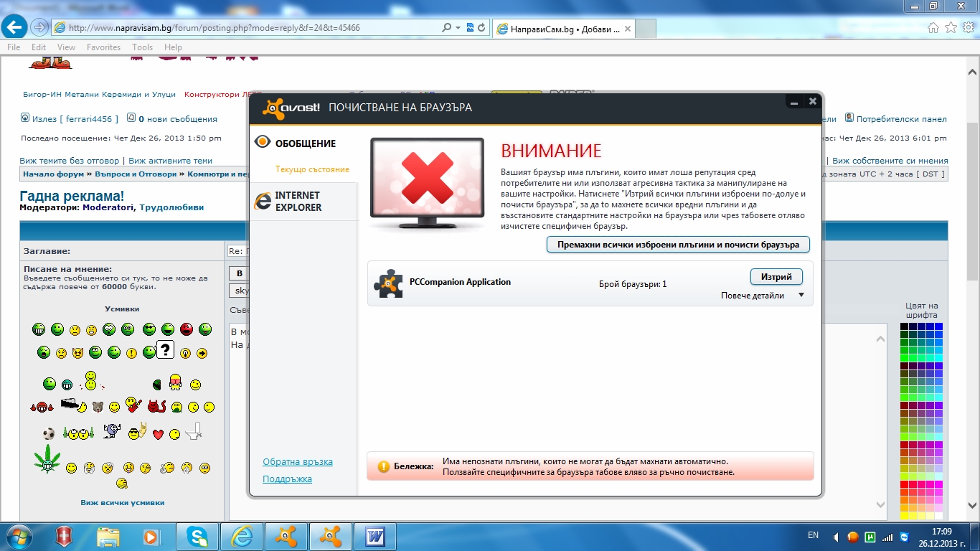This screenshot has width=980, height=551.
Task: Click the soccer ball smiley in the emoticon panel
Action: [49, 434]
